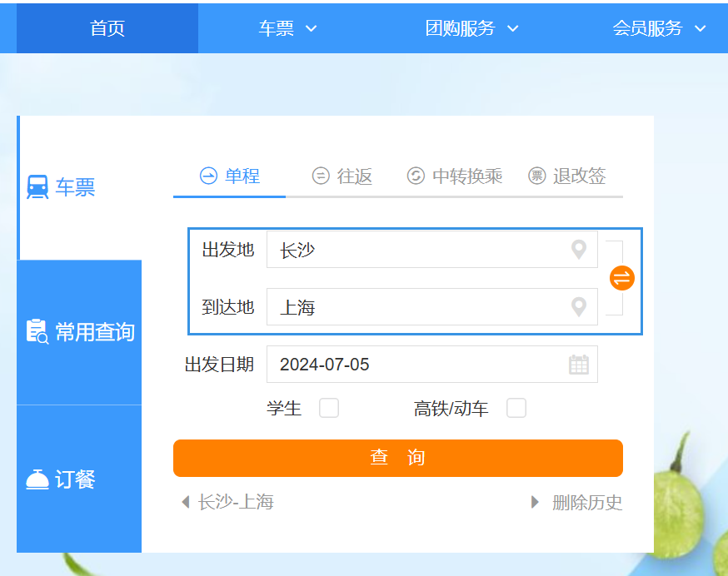728x576 pixels.
Task: Click the 往返 round-trip circle icon
Action: click(321, 176)
